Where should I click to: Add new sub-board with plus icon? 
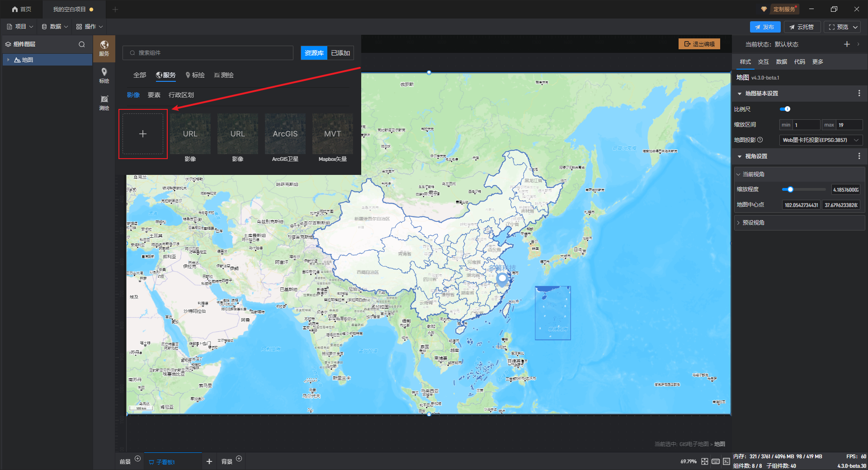(209, 461)
